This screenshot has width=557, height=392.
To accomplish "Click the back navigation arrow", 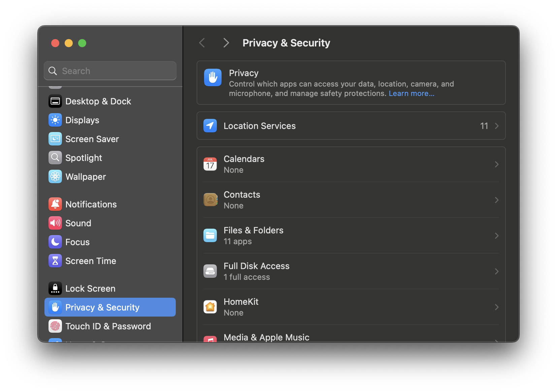I will (x=201, y=43).
